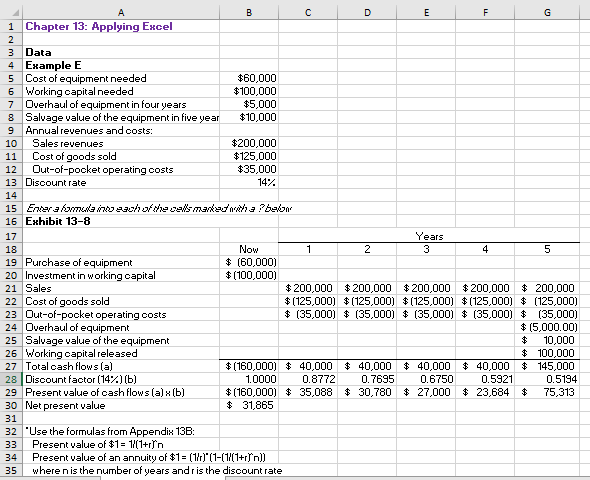Viewport: 590px width, 480px height.
Task: Click present value $23,684 cell
Action: pyautogui.click(x=485, y=392)
